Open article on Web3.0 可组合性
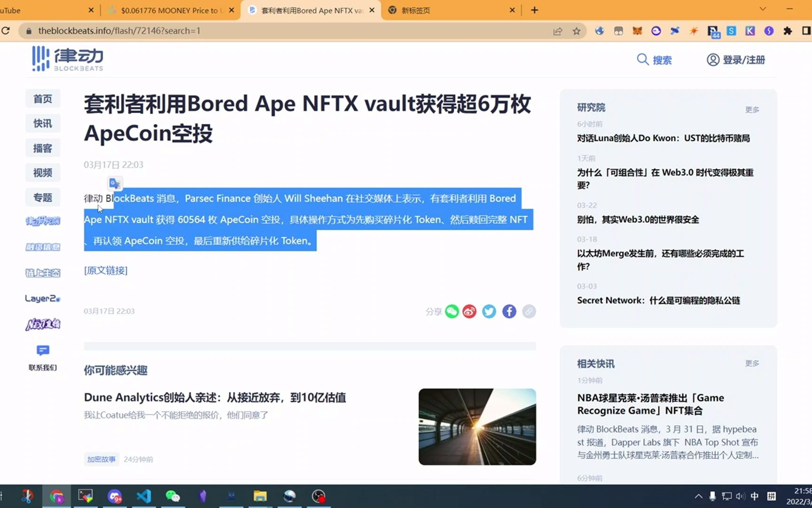 pos(665,179)
